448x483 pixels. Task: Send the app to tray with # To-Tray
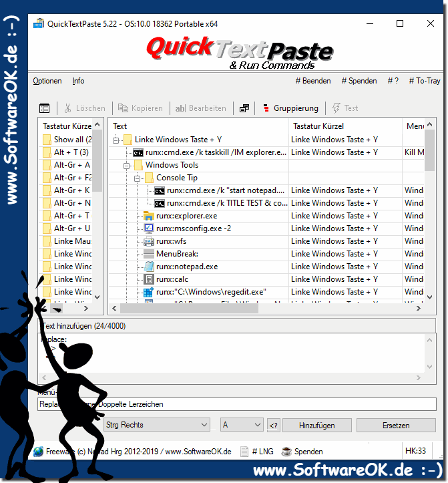pos(425,81)
